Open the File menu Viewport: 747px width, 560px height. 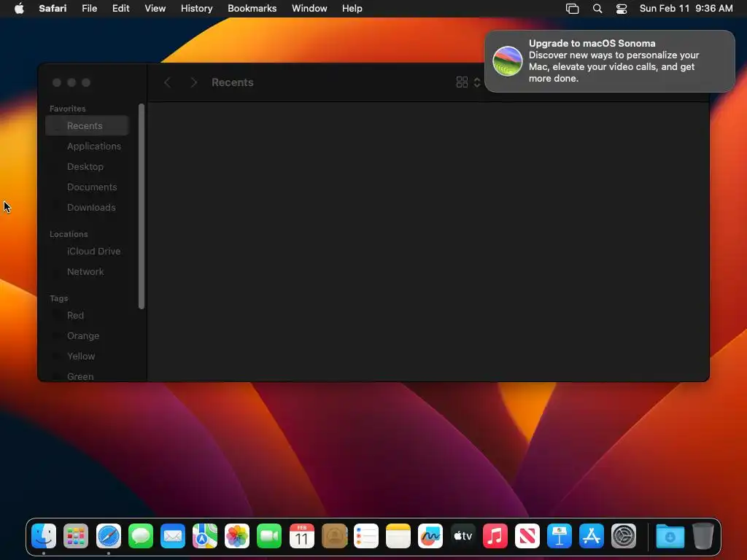89,9
